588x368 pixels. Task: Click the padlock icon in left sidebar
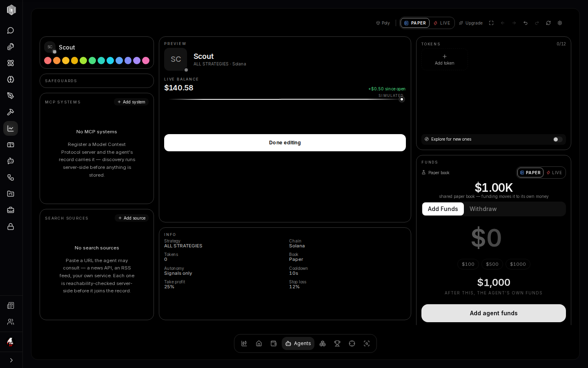11,227
